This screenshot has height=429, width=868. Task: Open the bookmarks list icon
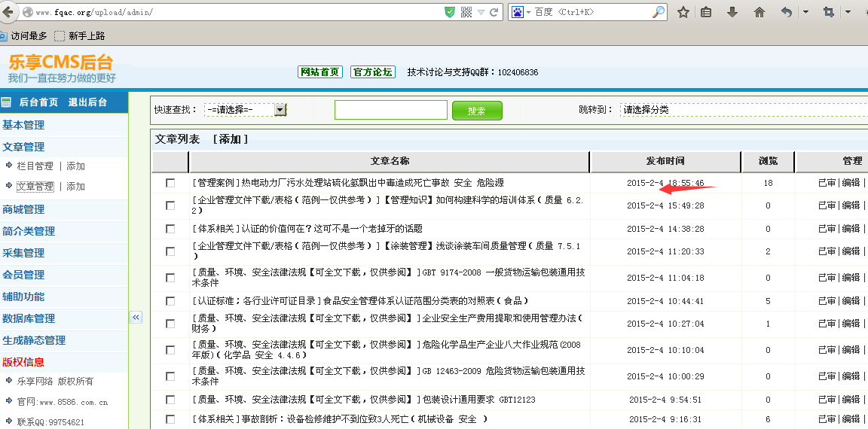(706, 12)
